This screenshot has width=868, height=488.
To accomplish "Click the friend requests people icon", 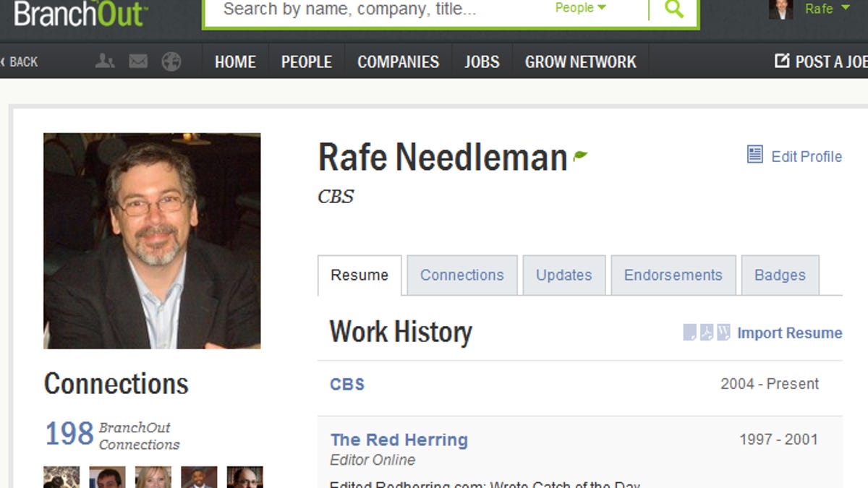I will [105, 61].
